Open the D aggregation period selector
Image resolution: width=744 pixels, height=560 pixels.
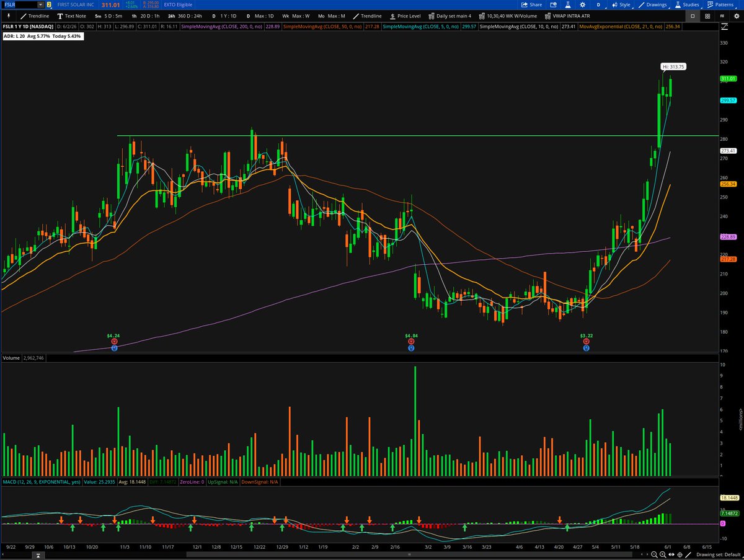tap(598, 4)
